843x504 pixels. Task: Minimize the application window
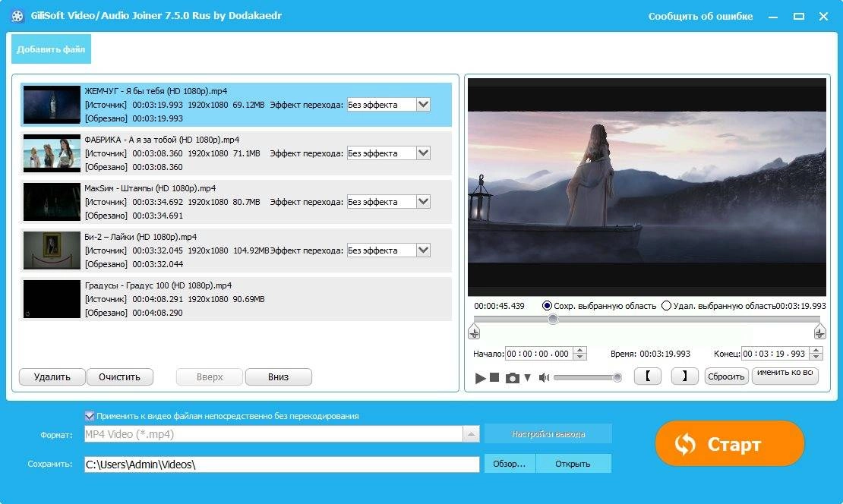(773, 17)
